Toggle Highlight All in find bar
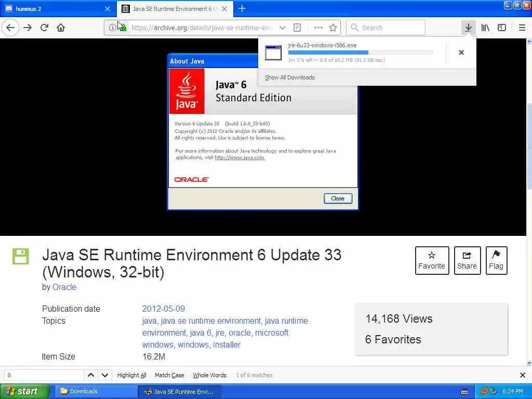The height and width of the screenshot is (399, 532). (x=131, y=375)
